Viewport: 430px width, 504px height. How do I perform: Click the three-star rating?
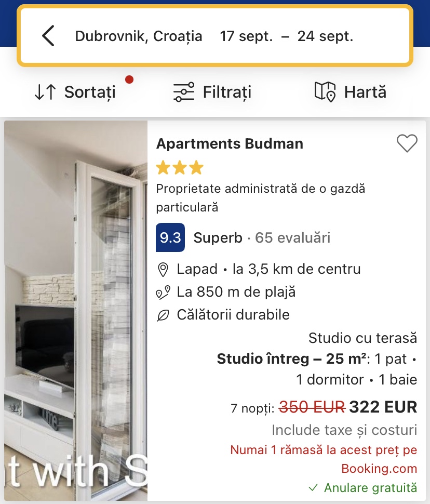click(179, 168)
